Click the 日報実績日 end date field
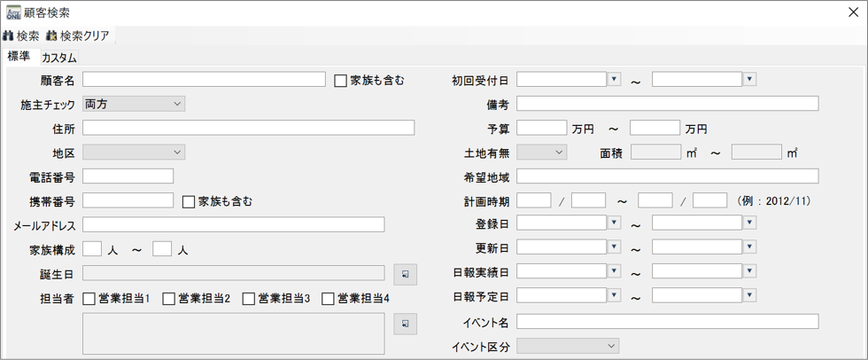This screenshot has height=360, width=868. pyautogui.click(x=697, y=270)
